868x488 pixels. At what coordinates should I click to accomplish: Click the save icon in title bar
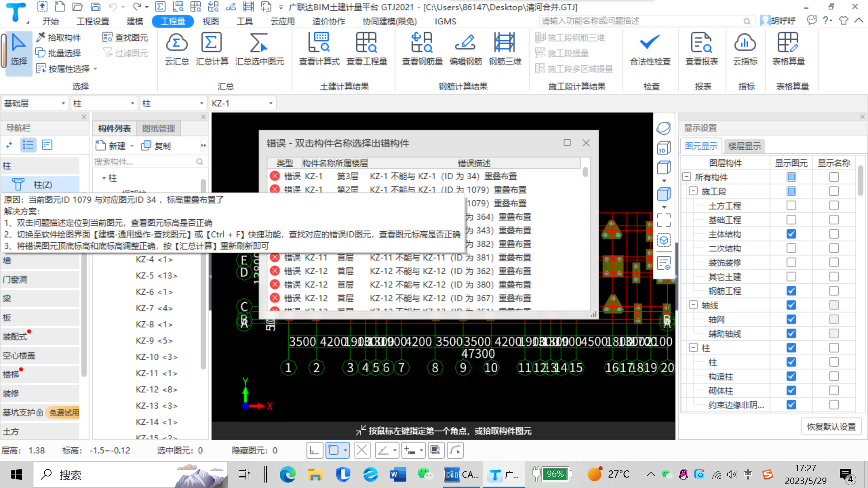[x=95, y=7]
